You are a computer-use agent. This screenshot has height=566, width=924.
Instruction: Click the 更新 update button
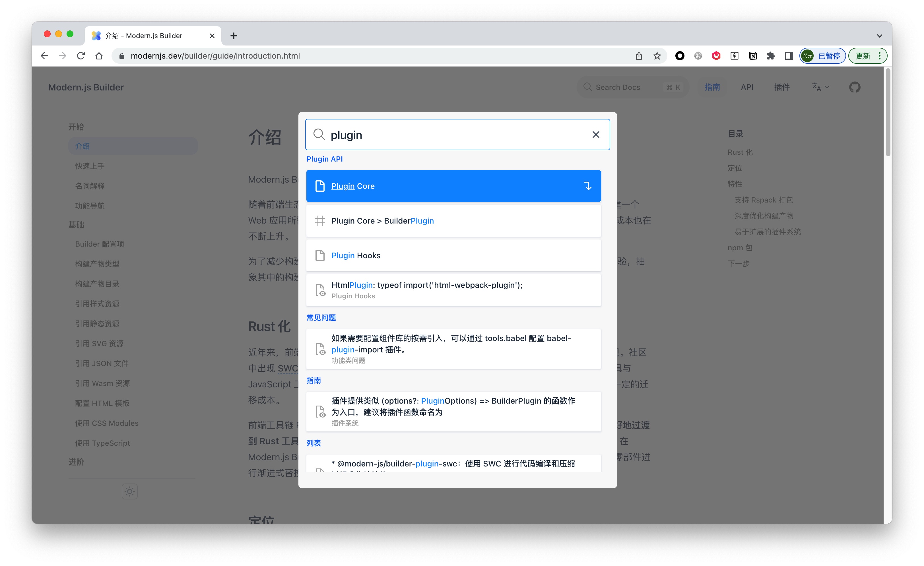click(867, 56)
